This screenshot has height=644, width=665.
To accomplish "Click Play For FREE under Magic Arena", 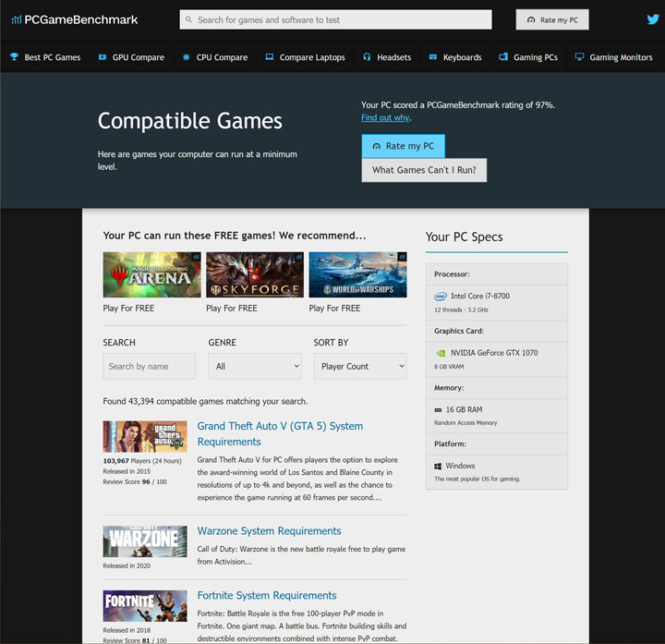I will (128, 309).
